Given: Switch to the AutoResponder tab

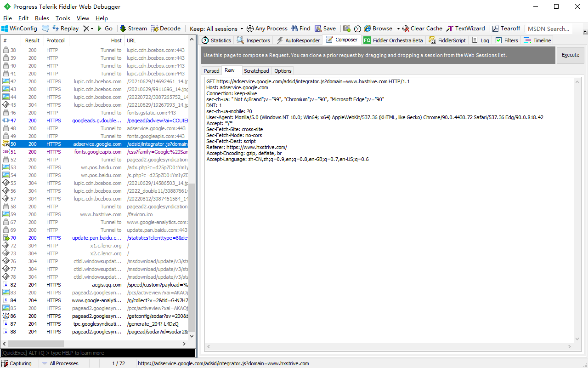Looking at the screenshot, I should [298, 40].
